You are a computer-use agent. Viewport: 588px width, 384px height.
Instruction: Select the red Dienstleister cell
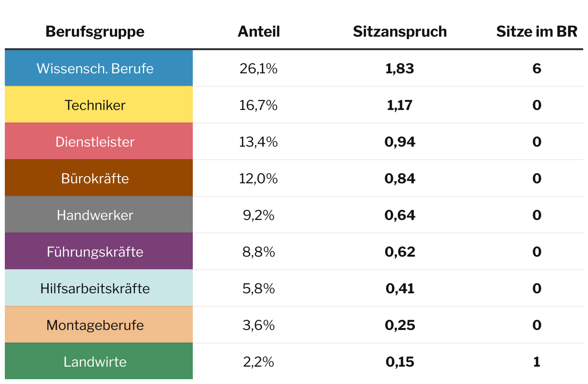click(95, 142)
